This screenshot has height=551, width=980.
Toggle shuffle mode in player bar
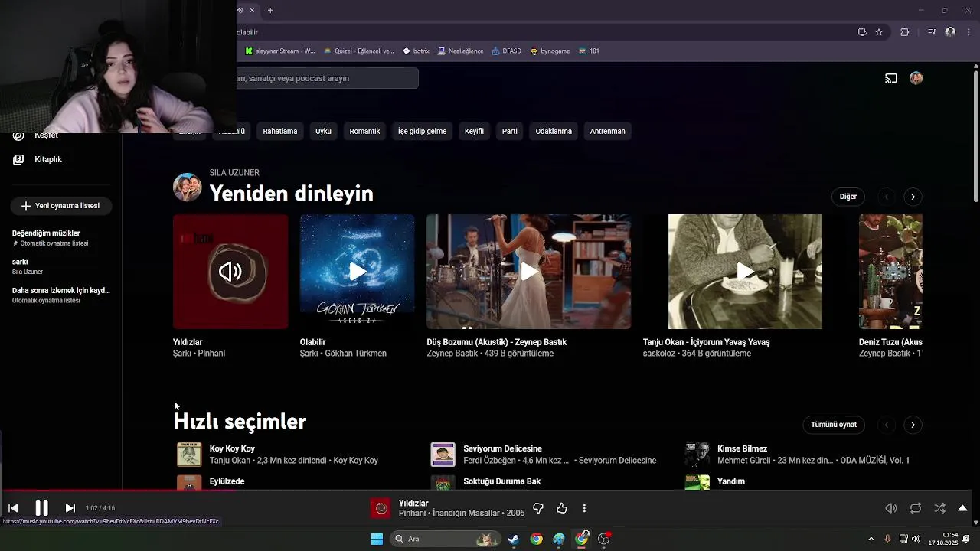coord(939,508)
